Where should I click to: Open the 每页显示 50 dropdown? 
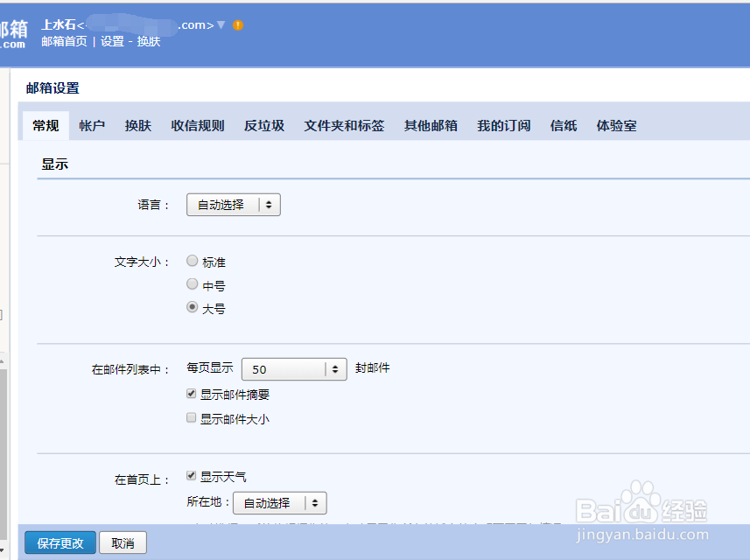294,369
